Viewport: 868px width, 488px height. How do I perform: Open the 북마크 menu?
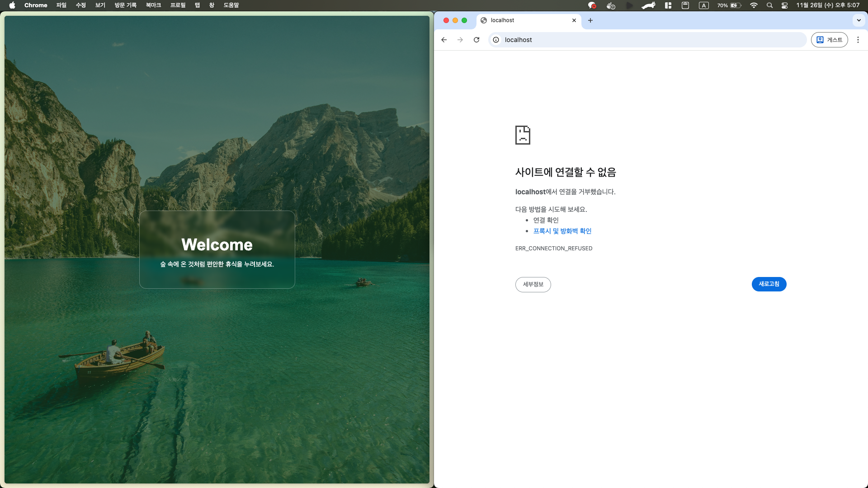tap(153, 5)
